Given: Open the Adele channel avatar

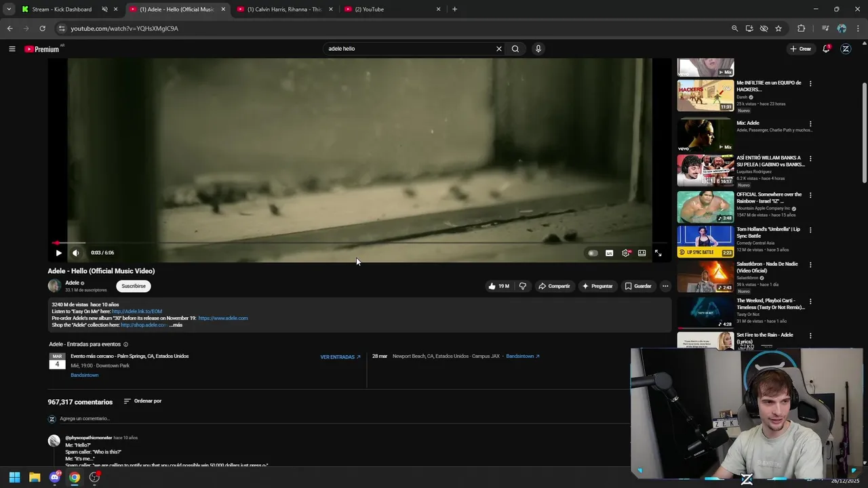Looking at the screenshot, I should coord(54,286).
